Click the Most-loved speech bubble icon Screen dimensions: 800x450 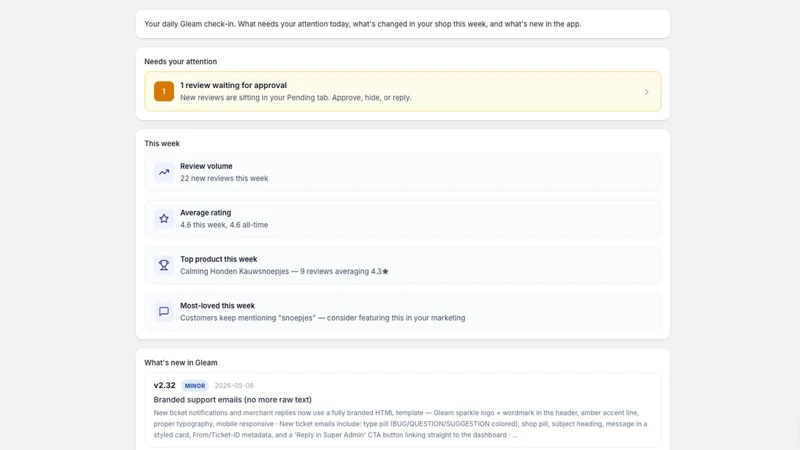point(164,312)
